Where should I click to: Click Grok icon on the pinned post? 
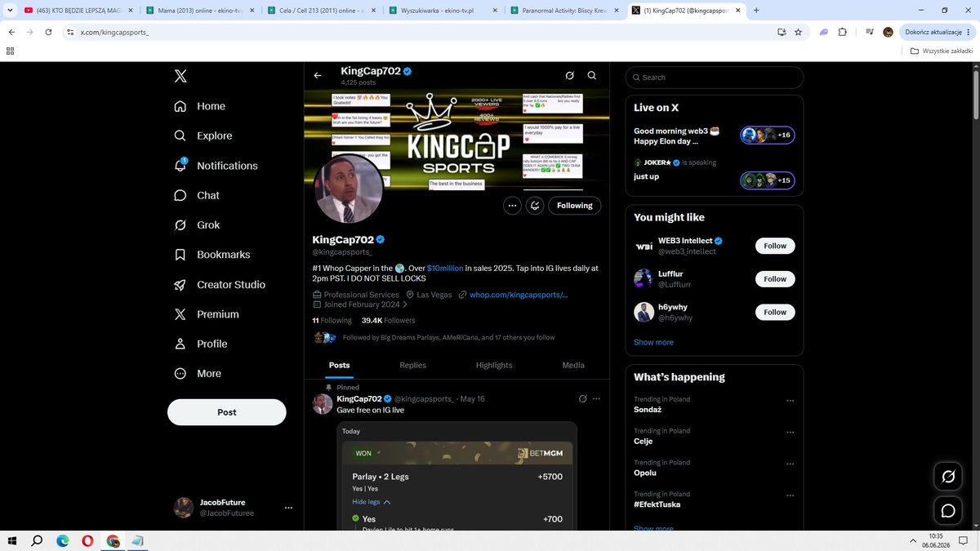(582, 398)
